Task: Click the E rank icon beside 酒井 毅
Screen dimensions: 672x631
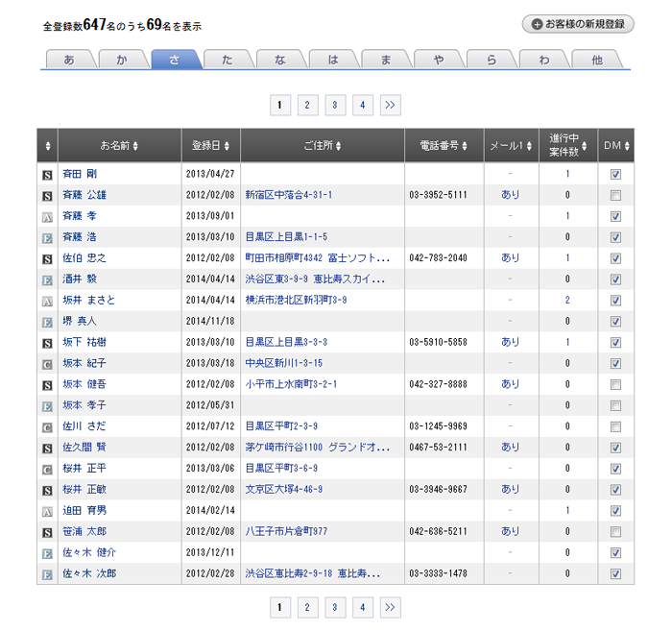Action: pos(47,279)
